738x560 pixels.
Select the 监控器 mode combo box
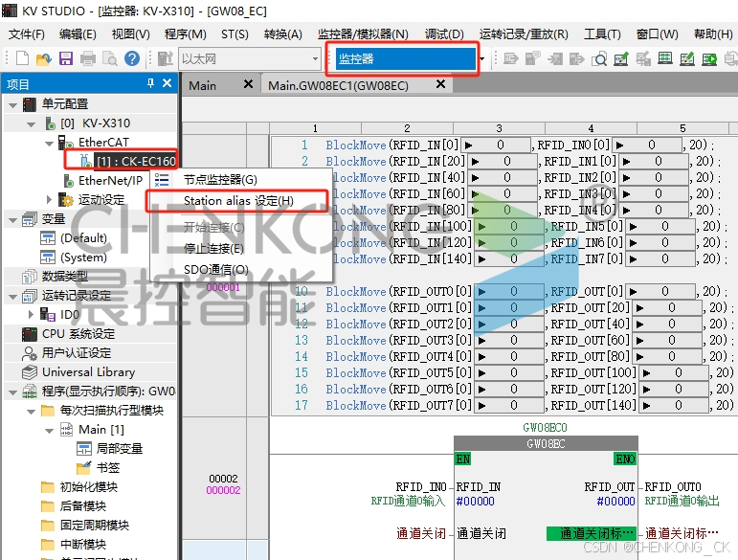point(405,59)
